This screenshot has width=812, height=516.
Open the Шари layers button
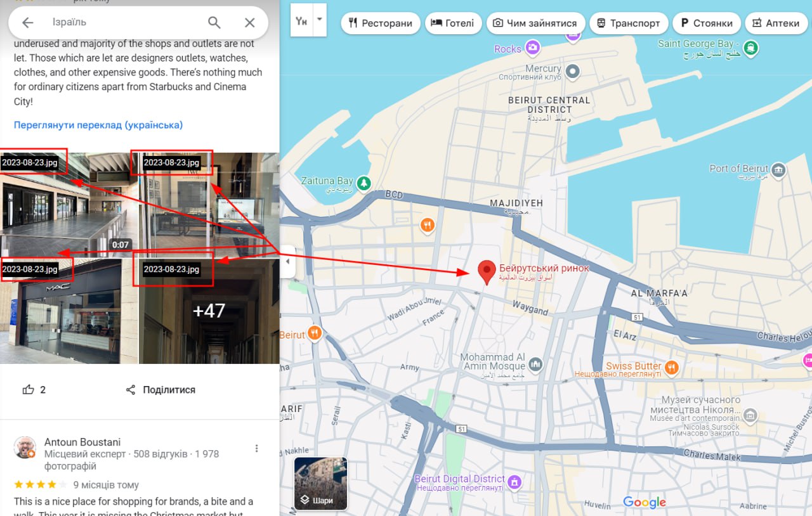[321, 484]
